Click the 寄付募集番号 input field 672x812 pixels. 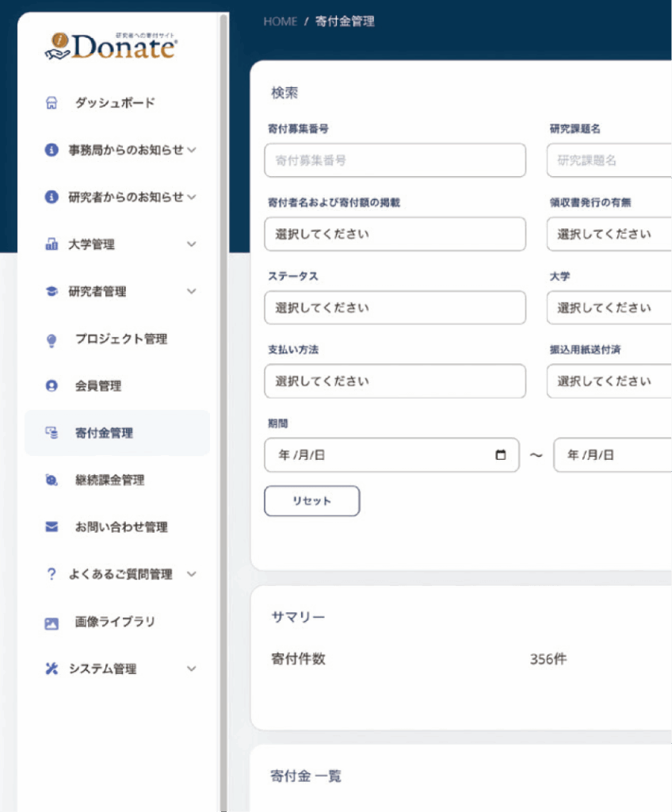395,160
